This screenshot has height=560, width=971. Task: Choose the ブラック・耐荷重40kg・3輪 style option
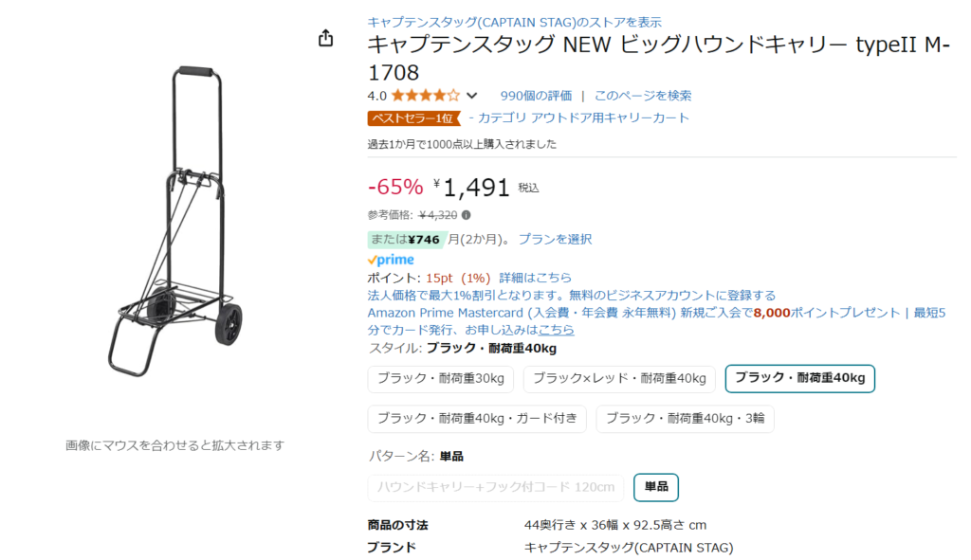685,418
